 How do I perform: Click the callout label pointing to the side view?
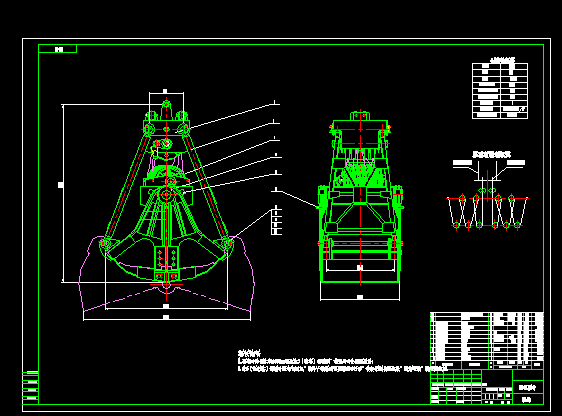276,189
